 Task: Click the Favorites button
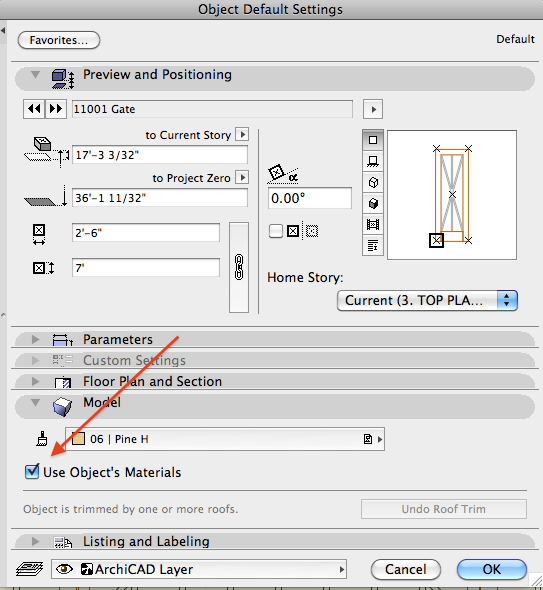point(59,40)
